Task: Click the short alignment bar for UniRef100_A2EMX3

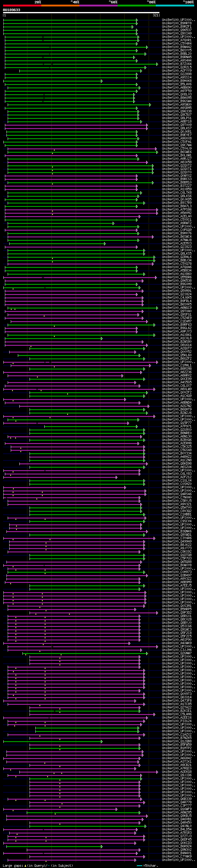Action: coord(57,243)
